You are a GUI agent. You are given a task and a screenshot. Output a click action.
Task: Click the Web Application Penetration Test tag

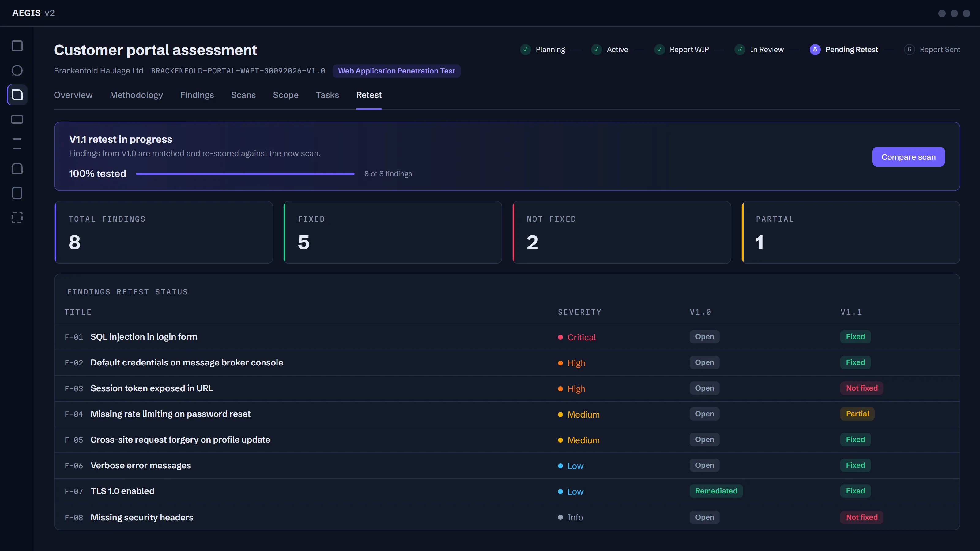[x=396, y=71]
